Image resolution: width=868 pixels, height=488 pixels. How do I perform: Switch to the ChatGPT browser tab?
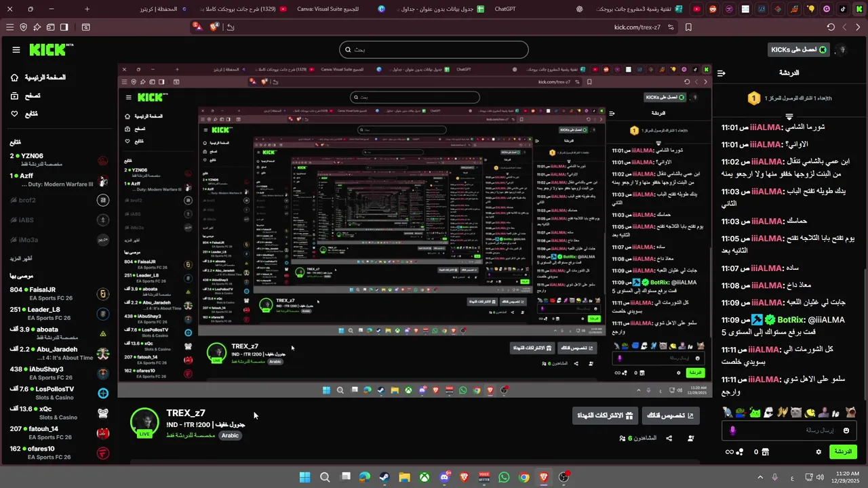(505, 9)
